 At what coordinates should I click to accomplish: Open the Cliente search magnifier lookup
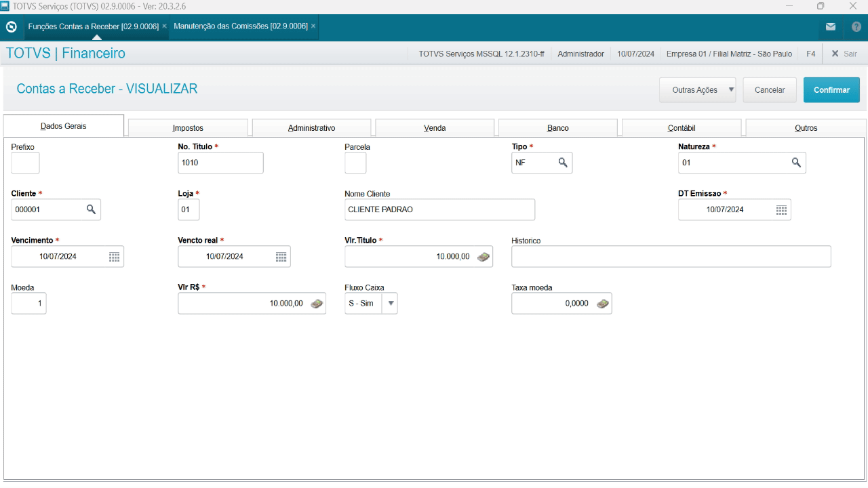pyautogui.click(x=91, y=210)
